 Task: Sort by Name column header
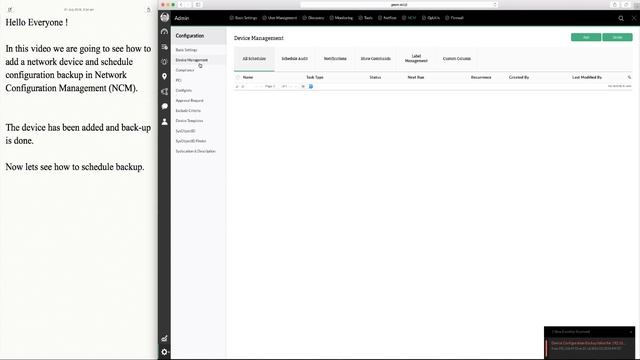[x=248, y=77]
